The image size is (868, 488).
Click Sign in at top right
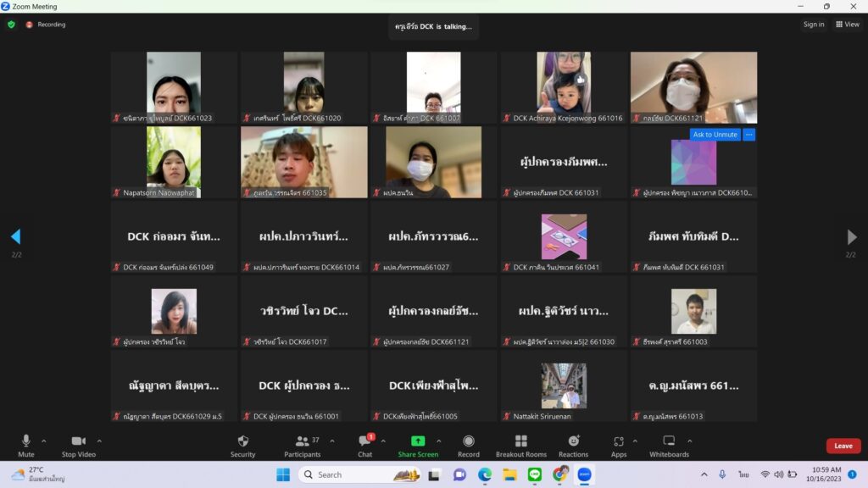pos(814,25)
